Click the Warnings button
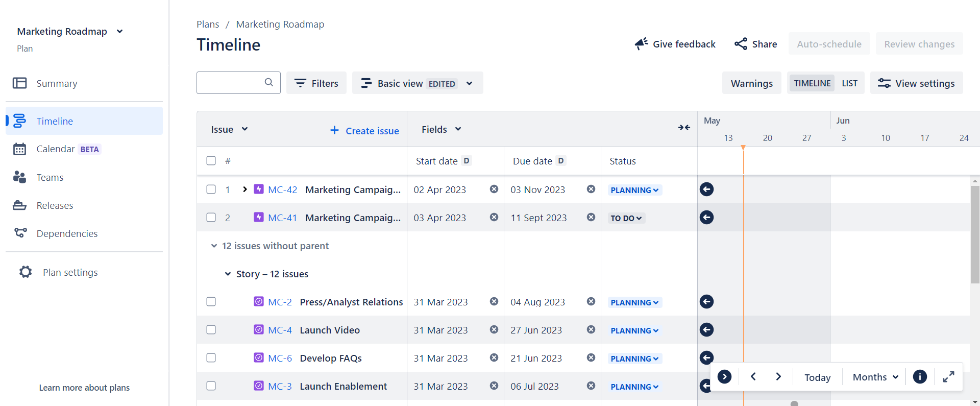This screenshot has width=980, height=406. pos(751,83)
